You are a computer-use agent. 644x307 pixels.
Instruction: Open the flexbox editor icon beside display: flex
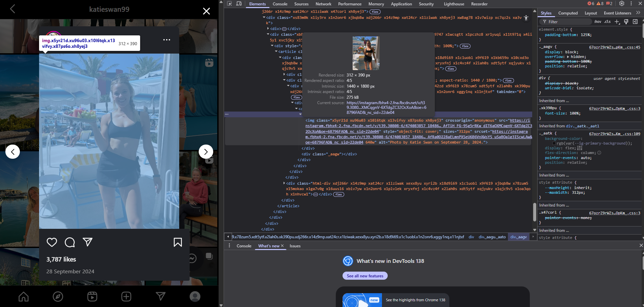580,148
